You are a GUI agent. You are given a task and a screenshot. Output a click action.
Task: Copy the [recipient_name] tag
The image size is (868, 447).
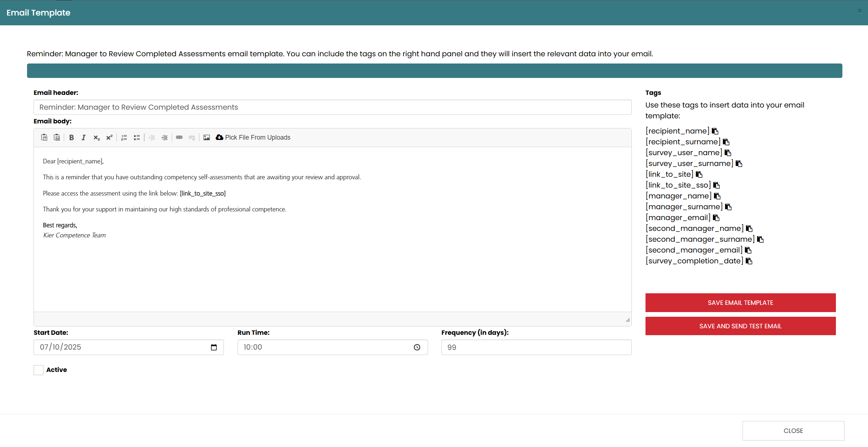[x=715, y=131]
